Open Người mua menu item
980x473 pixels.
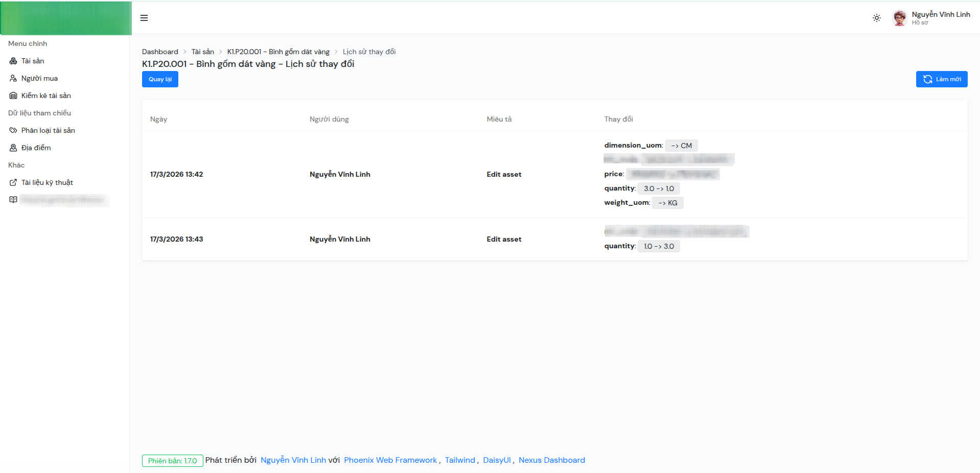(39, 78)
